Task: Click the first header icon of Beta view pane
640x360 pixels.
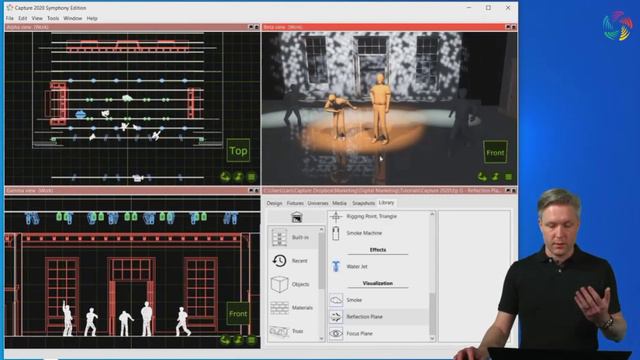Action: (508, 27)
